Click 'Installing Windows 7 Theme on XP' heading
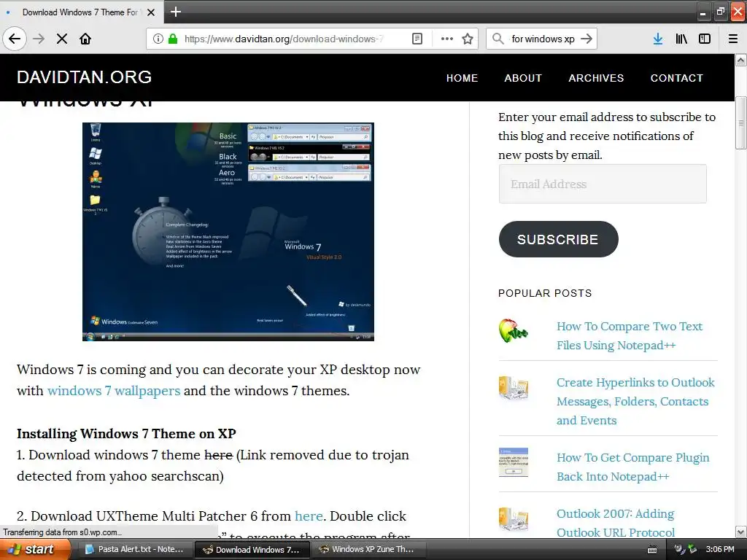The height and width of the screenshot is (560, 747). point(126,433)
